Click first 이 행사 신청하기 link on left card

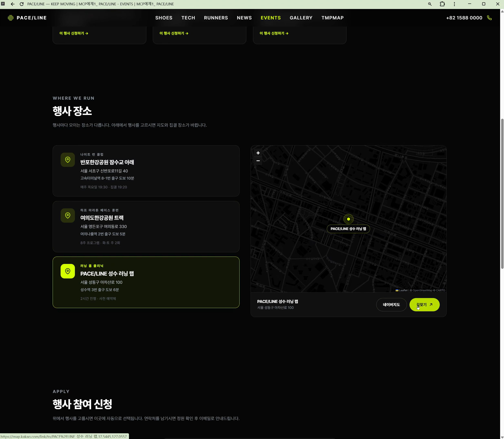(x=74, y=33)
